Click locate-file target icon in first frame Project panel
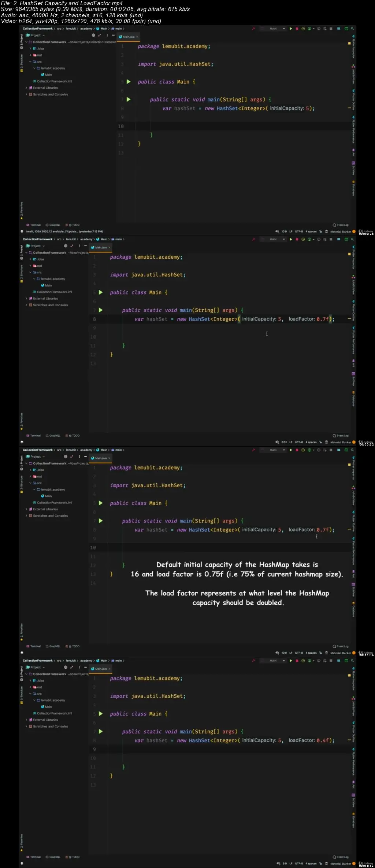The image size is (375, 868). (93, 35)
